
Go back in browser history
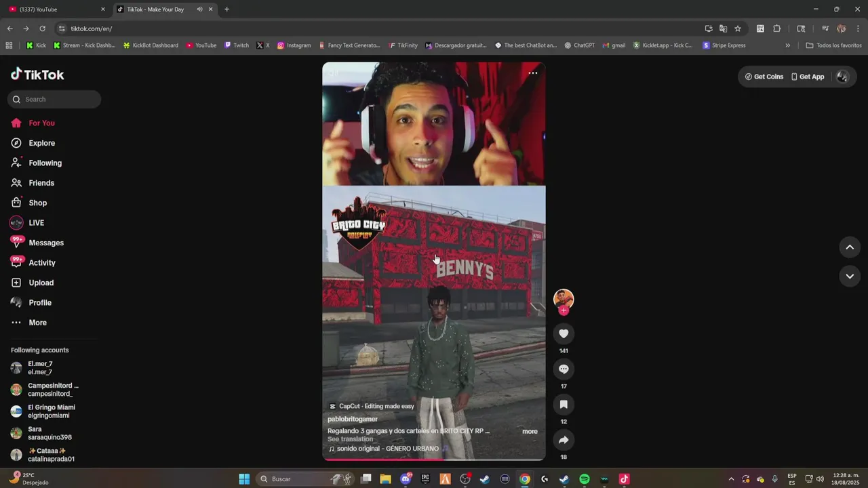coord(9,28)
